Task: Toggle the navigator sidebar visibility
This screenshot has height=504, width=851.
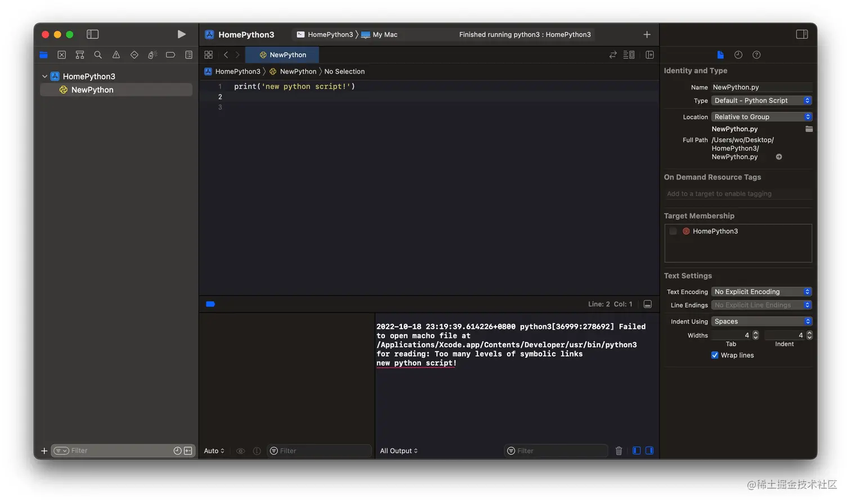Action: point(93,34)
